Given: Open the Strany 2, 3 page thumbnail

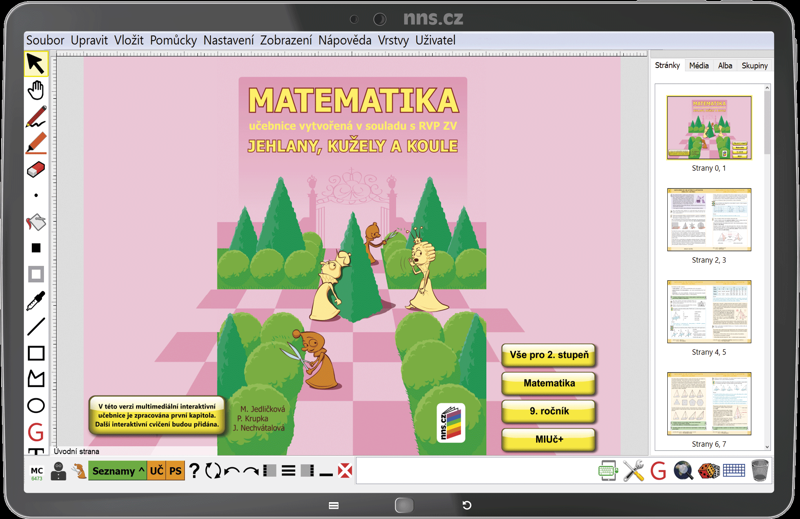Looking at the screenshot, I should click(x=709, y=219).
